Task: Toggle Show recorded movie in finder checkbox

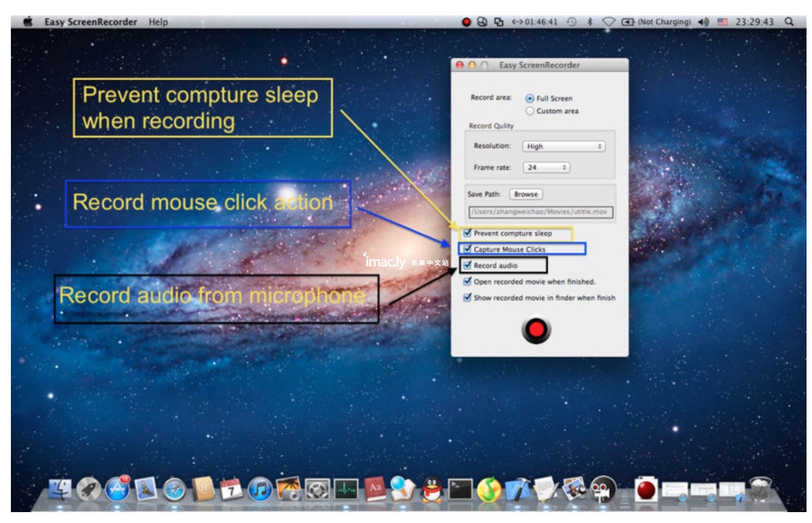Action: pyautogui.click(x=467, y=297)
